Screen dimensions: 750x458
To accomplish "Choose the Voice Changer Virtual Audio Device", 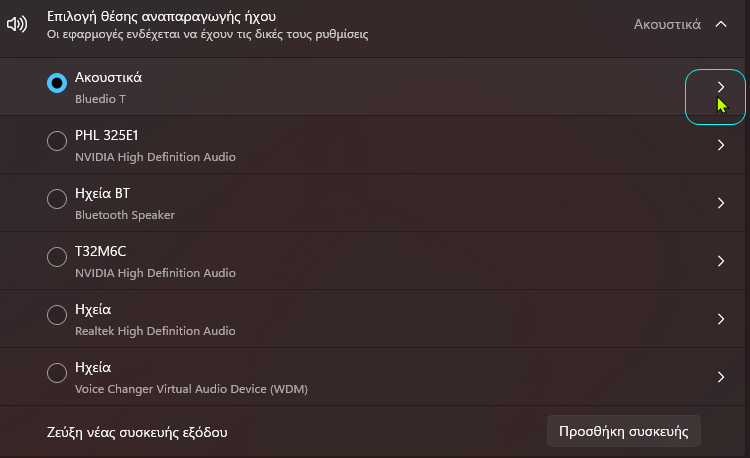I will 57,373.
